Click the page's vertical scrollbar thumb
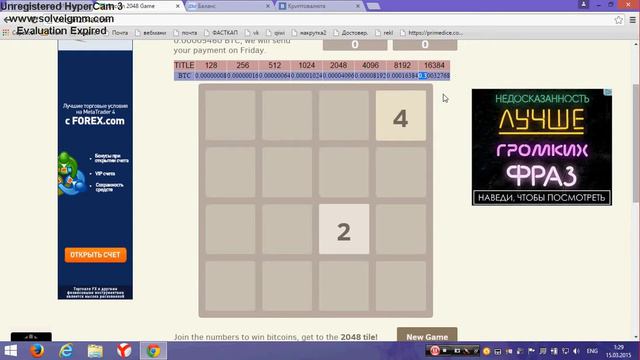The height and width of the screenshot is (360, 640). [x=636, y=143]
